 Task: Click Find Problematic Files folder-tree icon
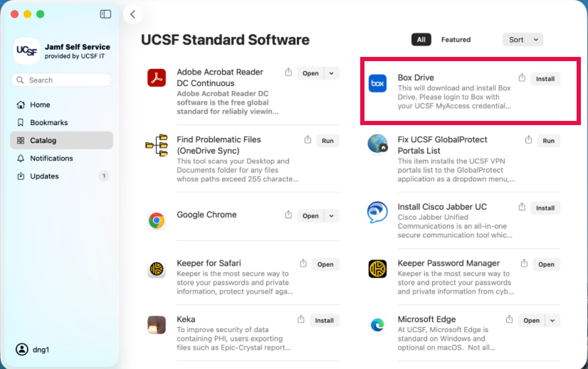(157, 145)
